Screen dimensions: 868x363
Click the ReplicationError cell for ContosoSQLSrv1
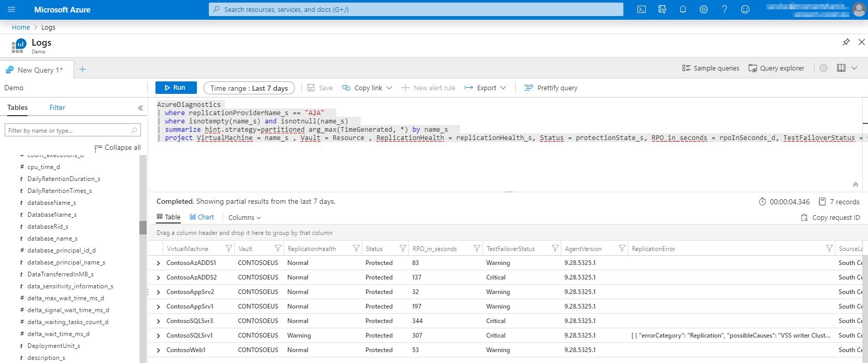point(731,336)
